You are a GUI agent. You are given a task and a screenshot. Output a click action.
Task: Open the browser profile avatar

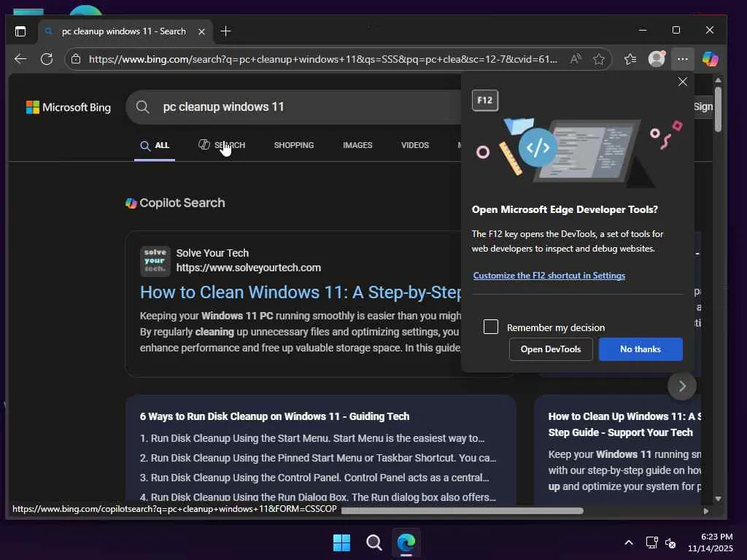click(x=657, y=59)
